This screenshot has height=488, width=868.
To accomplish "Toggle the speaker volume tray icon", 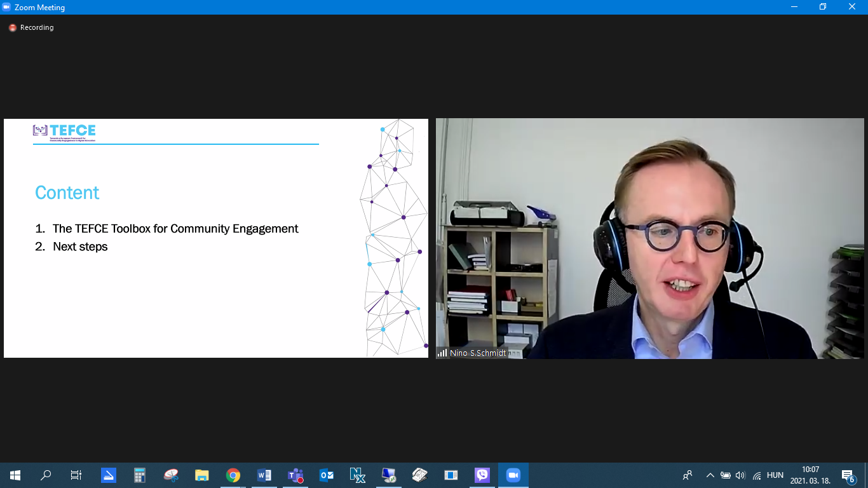I will tap(740, 475).
